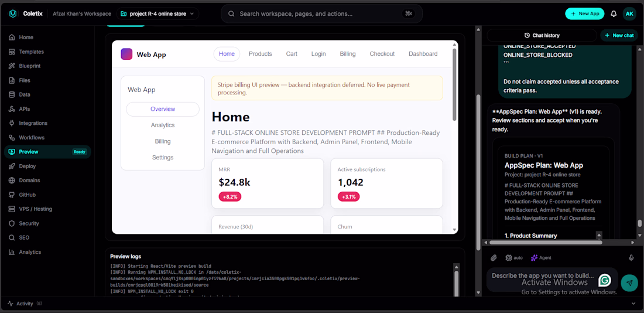Click the +8.2% badge
This screenshot has height=313, width=644.
pyautogui.click(x=230, y=197)
